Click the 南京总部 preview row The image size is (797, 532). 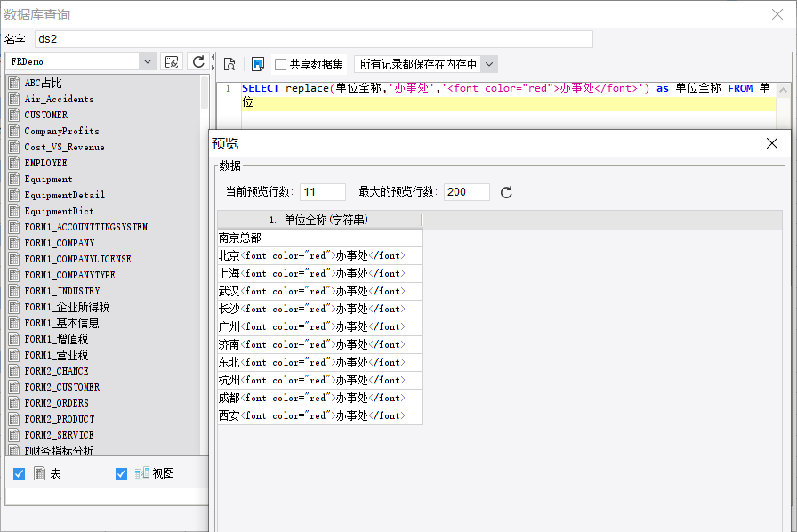coord(319,238)
